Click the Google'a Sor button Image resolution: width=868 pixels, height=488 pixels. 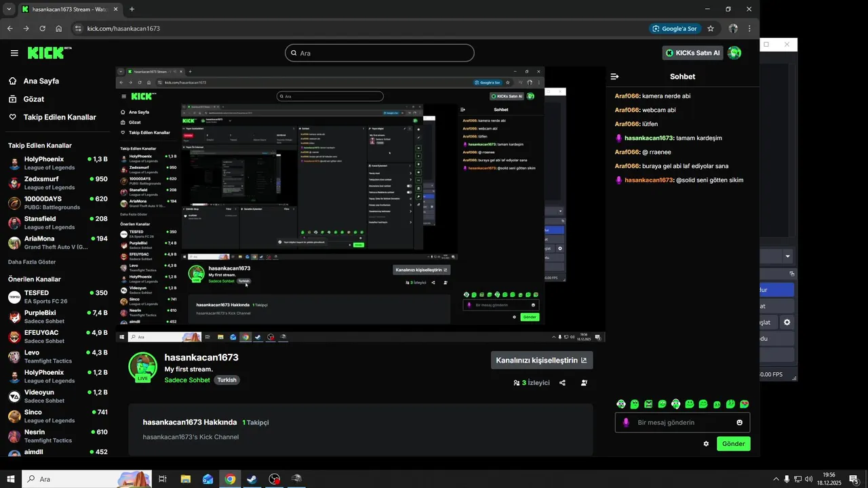click(675, 28)
